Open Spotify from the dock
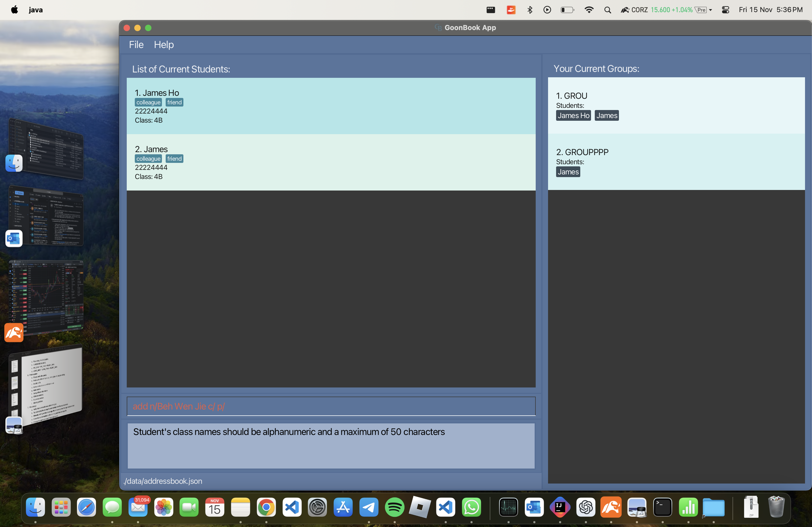Image resolution: width=812 pixels, height=527 pixels. (x=394, y=507)
